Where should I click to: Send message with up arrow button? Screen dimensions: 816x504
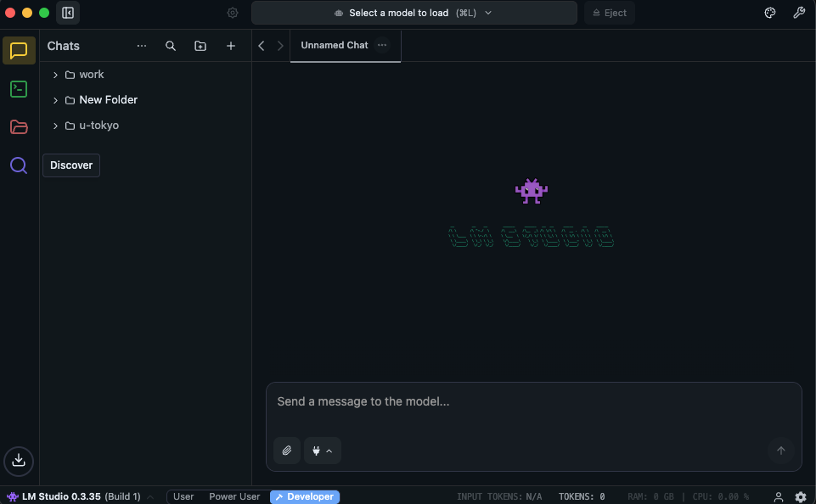point(780,451)
